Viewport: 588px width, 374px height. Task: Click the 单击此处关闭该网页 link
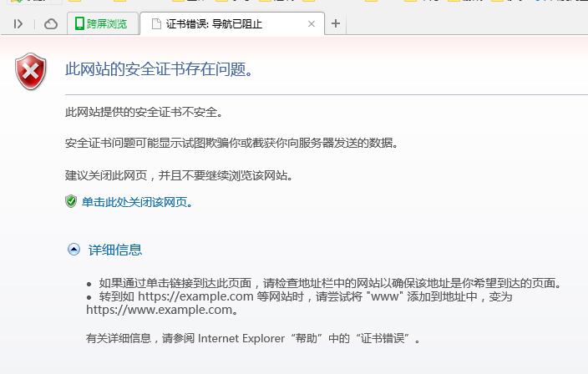[x=135, y=202]
